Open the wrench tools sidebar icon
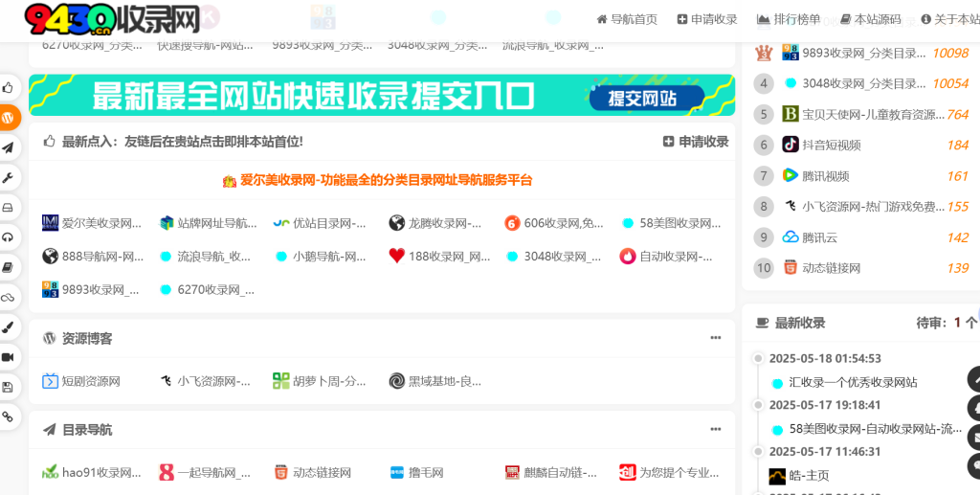Screen dimensions: 980x495 [8, 177]
